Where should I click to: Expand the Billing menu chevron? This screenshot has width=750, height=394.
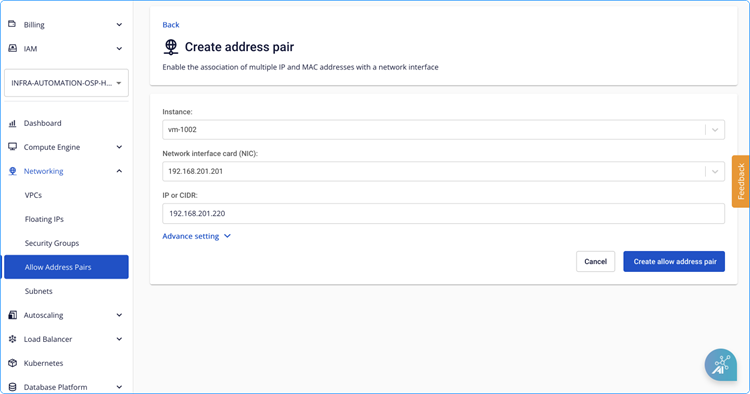pos(119,24)
